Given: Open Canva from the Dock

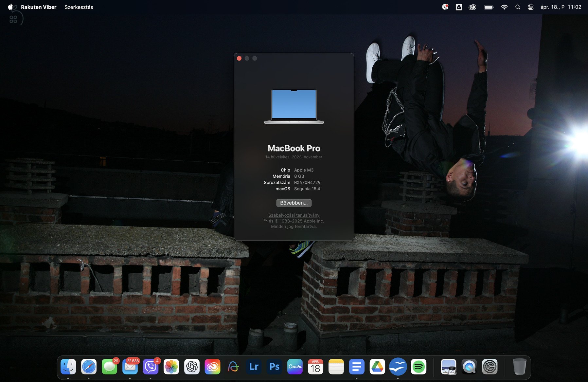Looking at the screenshot, I should pyautogui.click(x=295, y=367).
